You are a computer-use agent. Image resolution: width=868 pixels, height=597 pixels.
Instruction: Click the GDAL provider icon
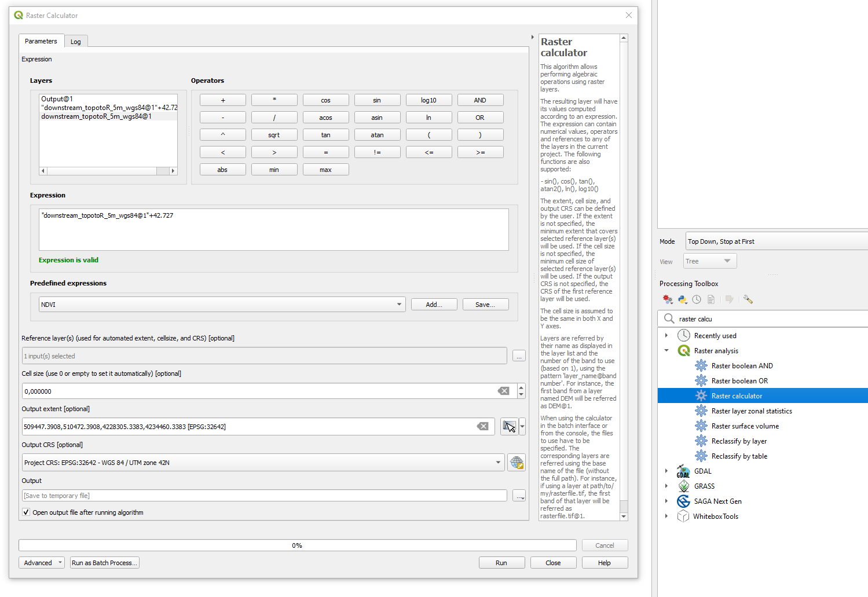click(x=684, y=471)
